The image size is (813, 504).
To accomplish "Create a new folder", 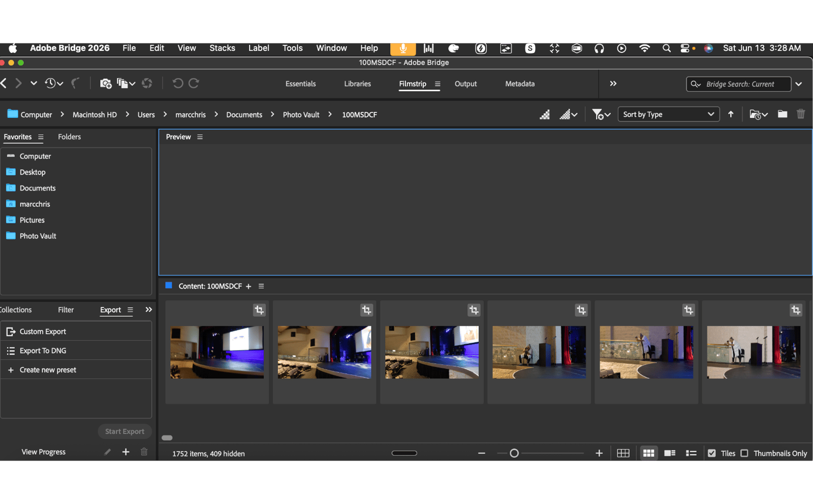I will [783, 114].
